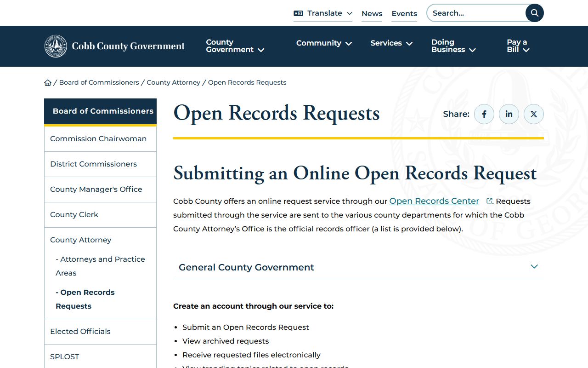Open the Translate dropdown

click(323, 13)
